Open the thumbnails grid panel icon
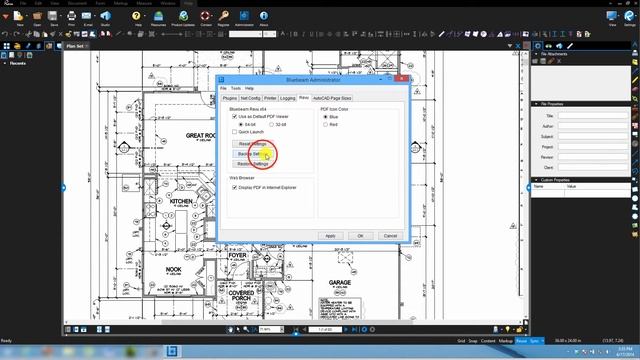The height and width of the screenshot is (360, 640). pyautogui.click(x=7, y=46)
